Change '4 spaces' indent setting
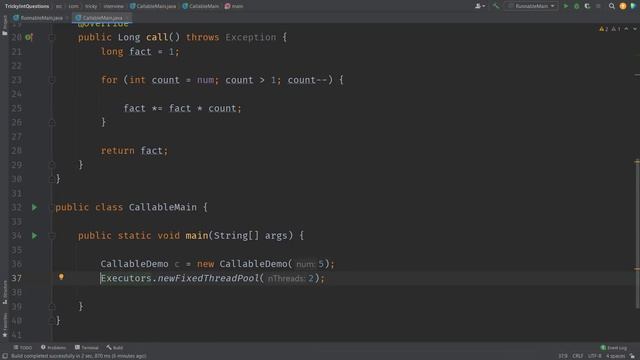 615,356
